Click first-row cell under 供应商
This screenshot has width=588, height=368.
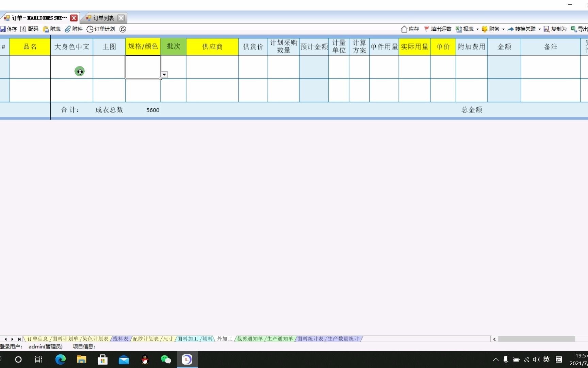point(212,67)
